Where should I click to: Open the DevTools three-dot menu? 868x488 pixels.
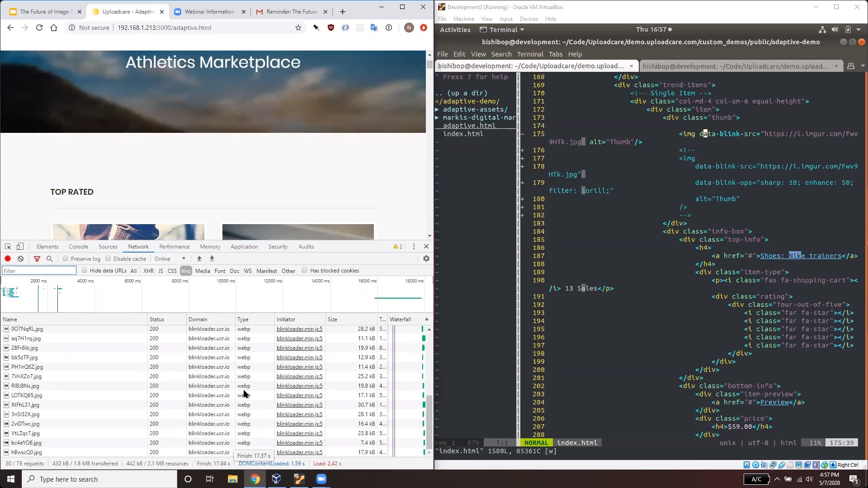414,246
